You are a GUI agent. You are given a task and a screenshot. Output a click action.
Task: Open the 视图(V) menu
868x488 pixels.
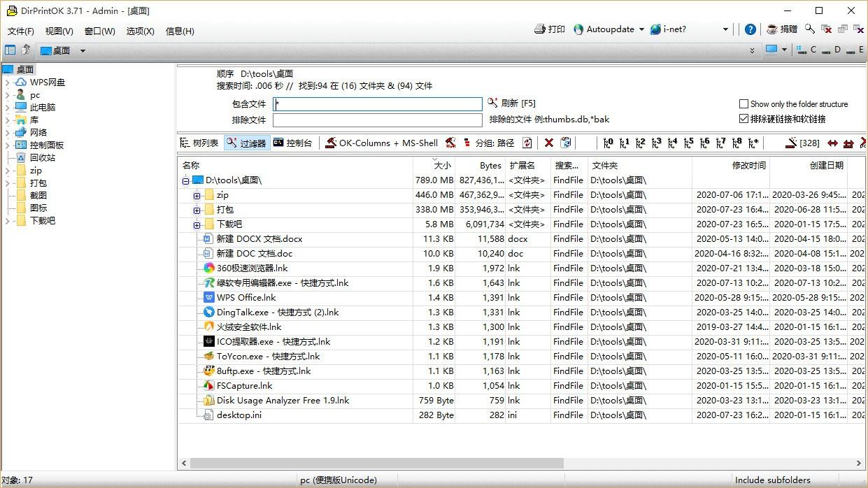(59, 31)
